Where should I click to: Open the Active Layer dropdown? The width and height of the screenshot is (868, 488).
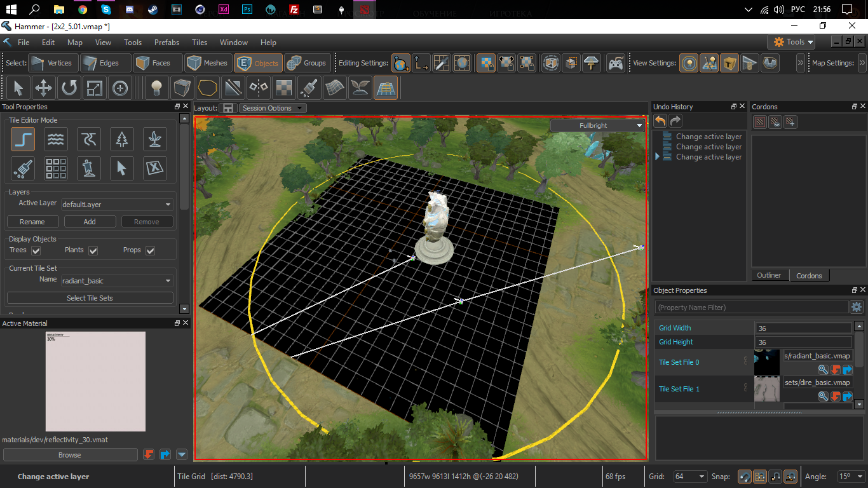pyautogui.click(x=118, y=205)
